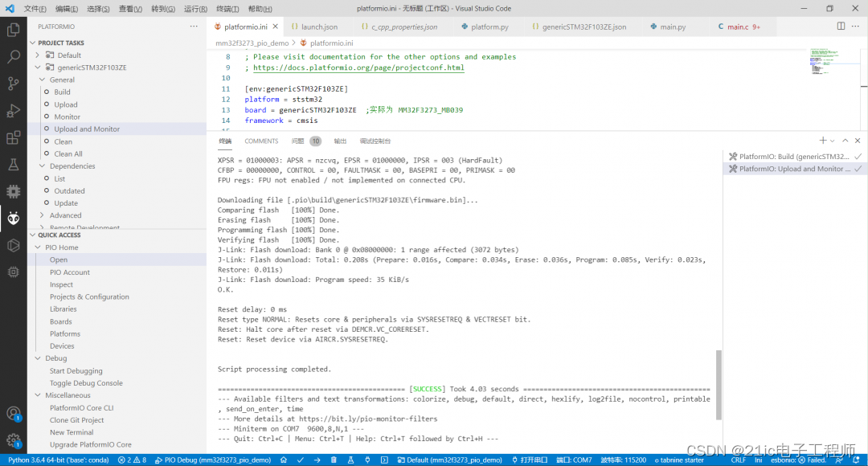This screenshot has height=466, width=868.
Task: Click PlatformIO New Terminal icon in status bar
Action: 384,460
